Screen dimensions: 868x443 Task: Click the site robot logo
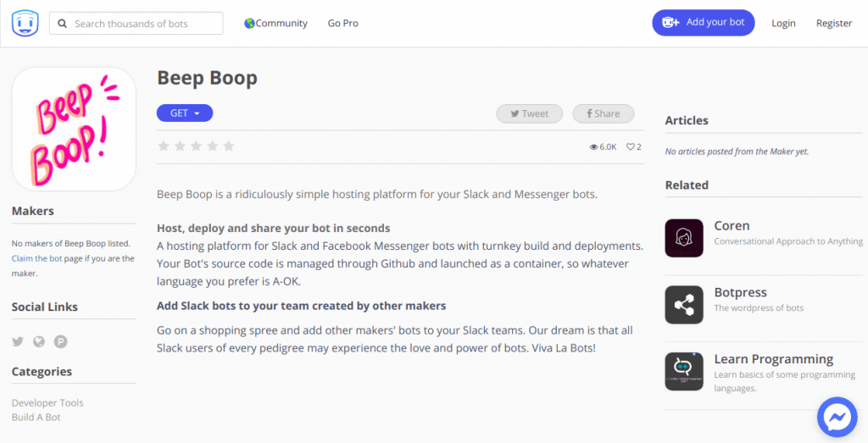tap(25, 23)
